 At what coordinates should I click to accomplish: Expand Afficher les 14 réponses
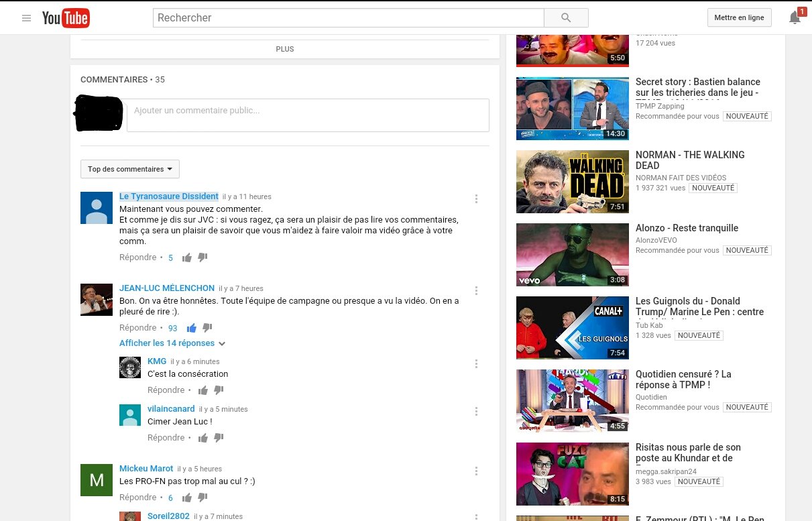[x=172, y=343]
